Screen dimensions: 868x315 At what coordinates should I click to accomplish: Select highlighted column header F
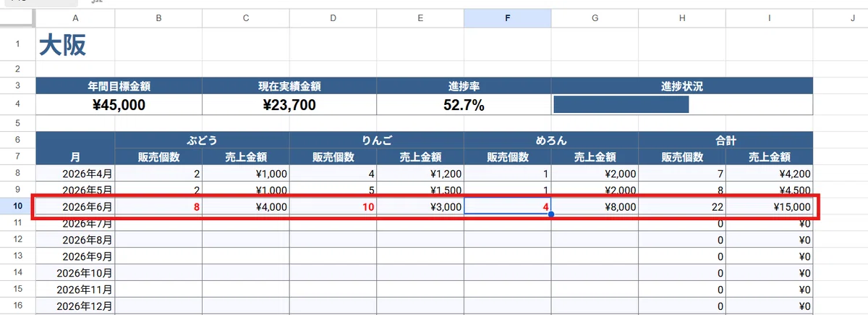click(x=507, y=18)
